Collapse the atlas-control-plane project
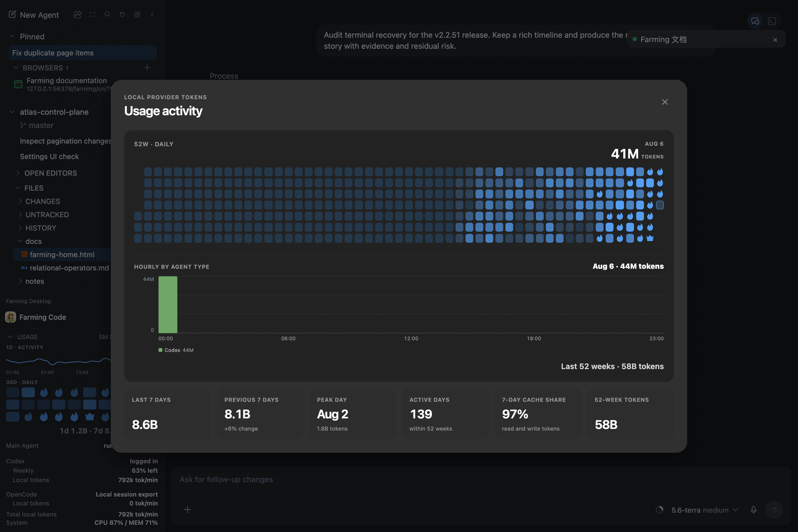This screenshot has width=798, height=532. coord(12,112)
